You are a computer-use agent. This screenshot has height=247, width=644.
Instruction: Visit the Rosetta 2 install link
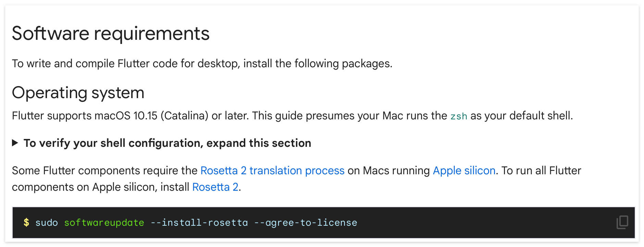(x=215, y=187)
